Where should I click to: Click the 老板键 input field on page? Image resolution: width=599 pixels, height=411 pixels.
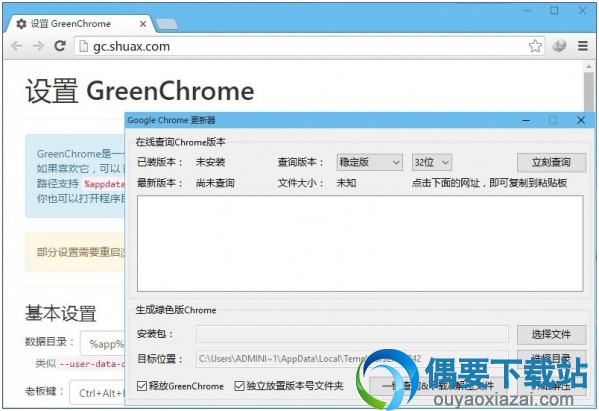pos(97,392)
